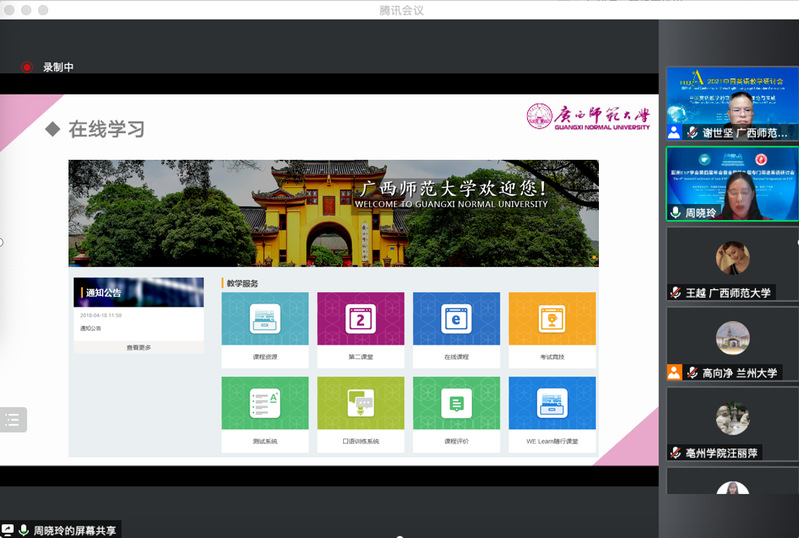
Task: Click the 查看更多 view more button
Action: (139, 347)
